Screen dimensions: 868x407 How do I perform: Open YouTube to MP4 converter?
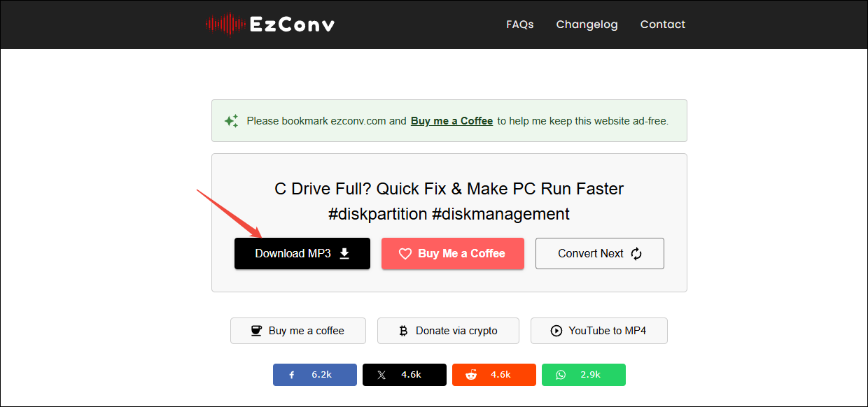[599, 331]
